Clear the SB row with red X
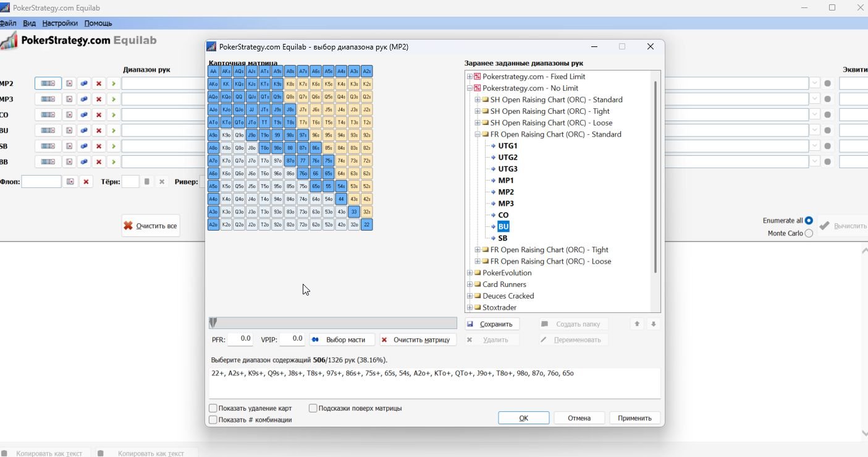The image size is (868, 457). pos(99,146)
